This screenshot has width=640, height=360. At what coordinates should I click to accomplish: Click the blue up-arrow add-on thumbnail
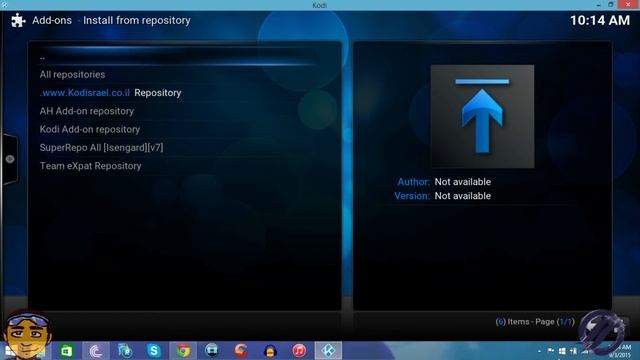(482, 116)
